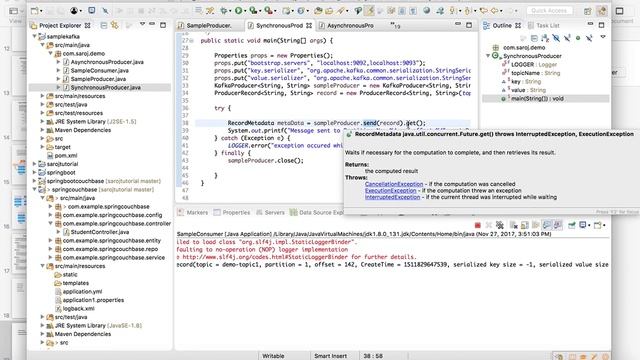Screen dimensions: 640x360
Task: Collapse SynchronousProducer class in Outline
Action: coord(488,56)
